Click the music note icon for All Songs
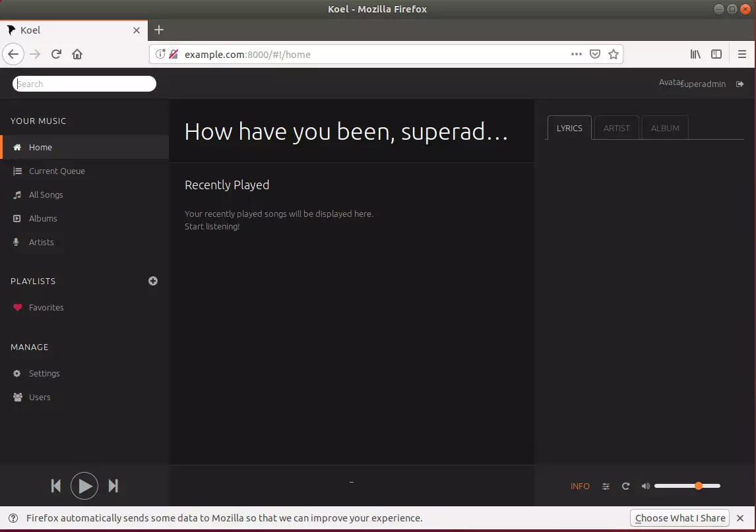This screenshot has height=532, width=756. point(17,194)
